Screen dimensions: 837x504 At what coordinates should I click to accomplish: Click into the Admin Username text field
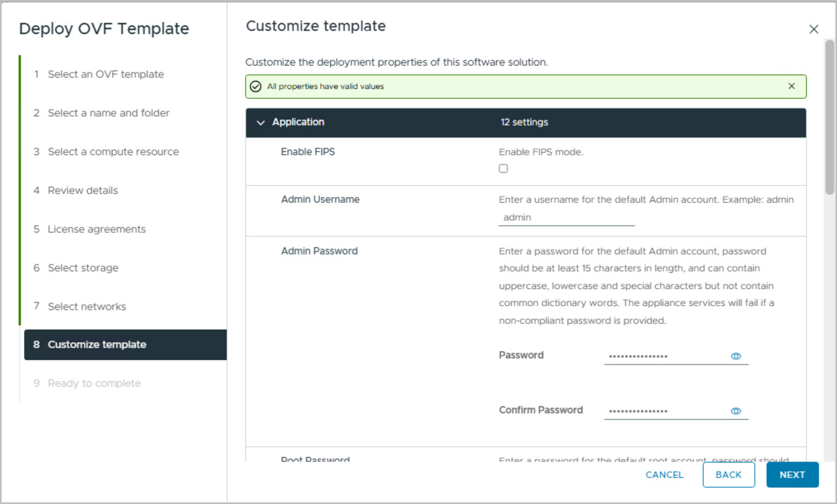pos(566,217)
